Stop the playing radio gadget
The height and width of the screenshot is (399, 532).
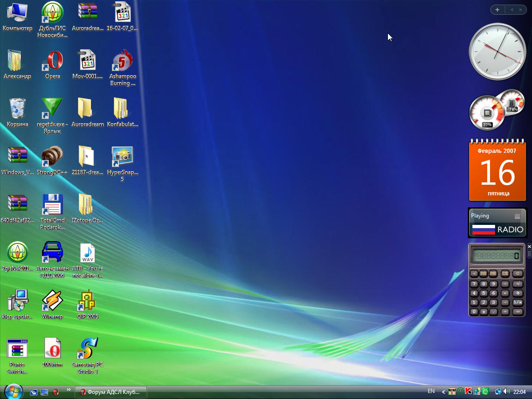[517, 216]
